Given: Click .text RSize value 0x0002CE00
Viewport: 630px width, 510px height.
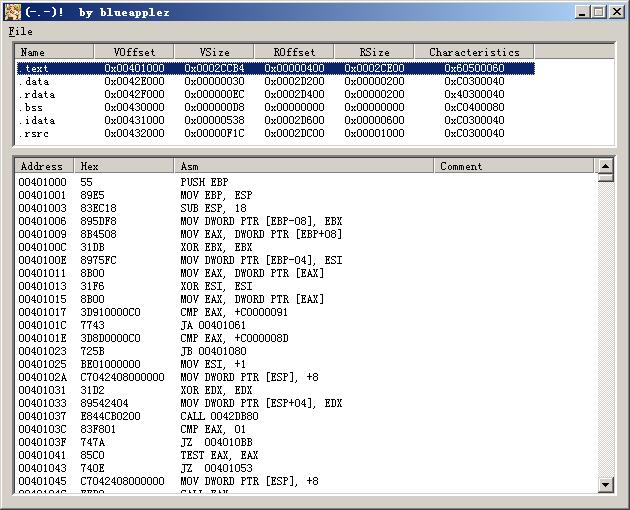Looking at the screenshot, I should [x=374, y=68].
